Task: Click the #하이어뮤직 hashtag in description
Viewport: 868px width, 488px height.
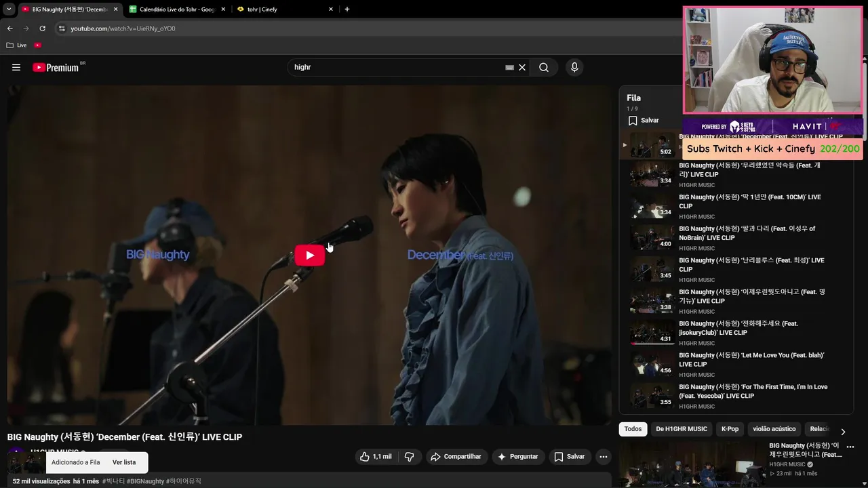Action: coord(183,481)
